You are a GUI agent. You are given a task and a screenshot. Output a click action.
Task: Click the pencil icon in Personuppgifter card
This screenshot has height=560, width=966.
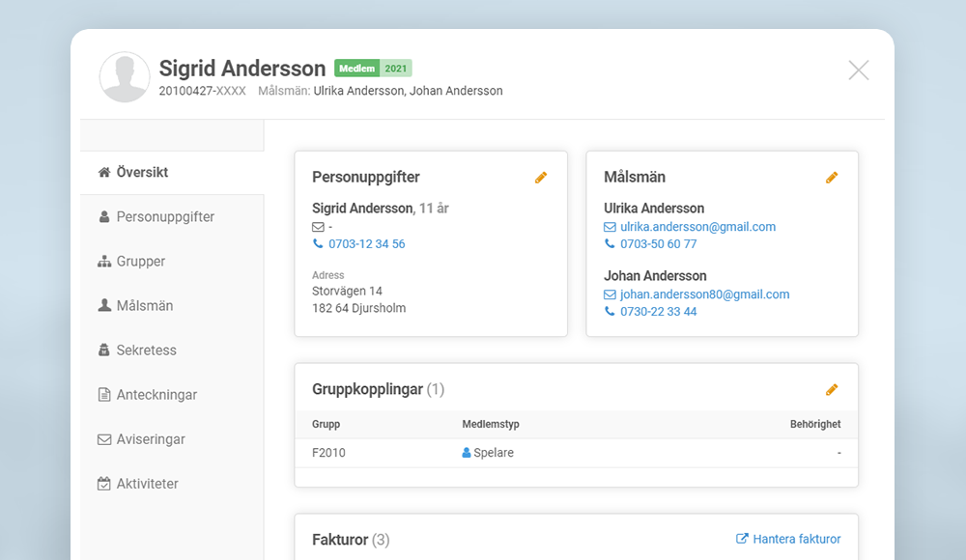coord(541,178)
